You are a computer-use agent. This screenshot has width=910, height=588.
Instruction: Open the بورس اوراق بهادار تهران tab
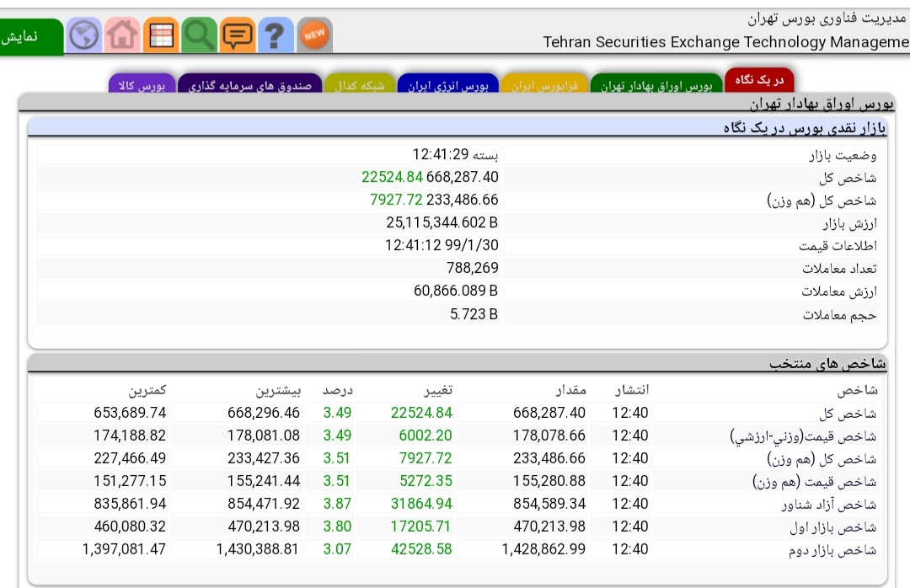tap(656, 84)
